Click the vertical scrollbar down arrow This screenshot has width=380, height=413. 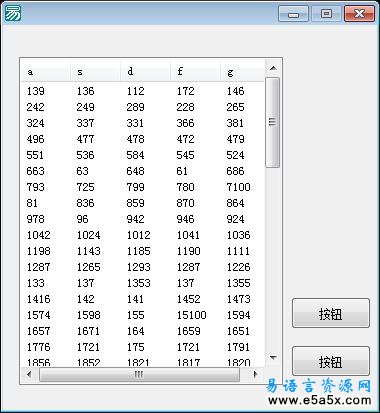tap(273, 358)
